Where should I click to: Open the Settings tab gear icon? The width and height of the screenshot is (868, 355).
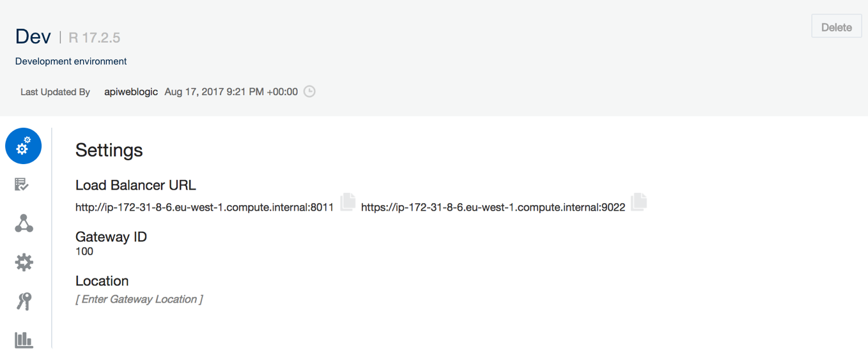[x=24, y=146]
